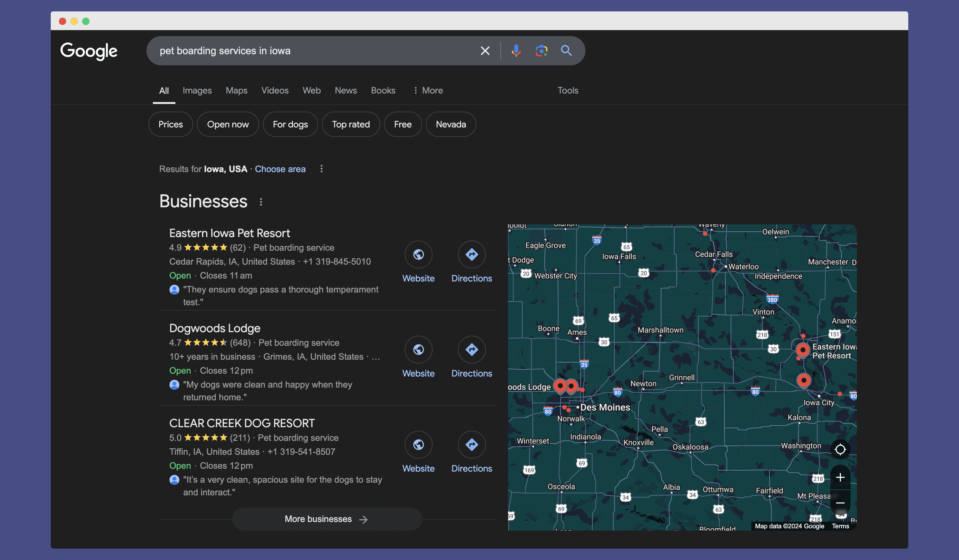This screenshot has width=959, height=560.
Task: Submit search with the magnifying glass icon
Action: tap(566, 51)
